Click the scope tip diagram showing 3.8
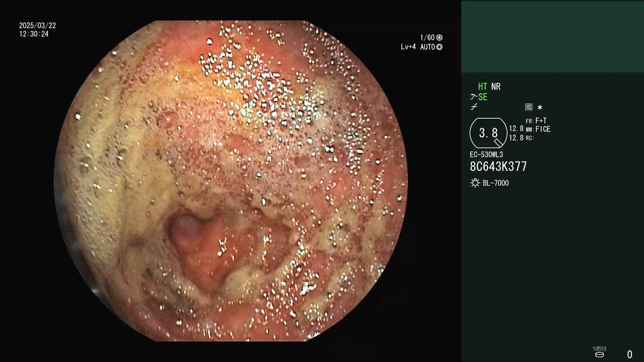This screenshot has width=644, height=362. (488, 133)
